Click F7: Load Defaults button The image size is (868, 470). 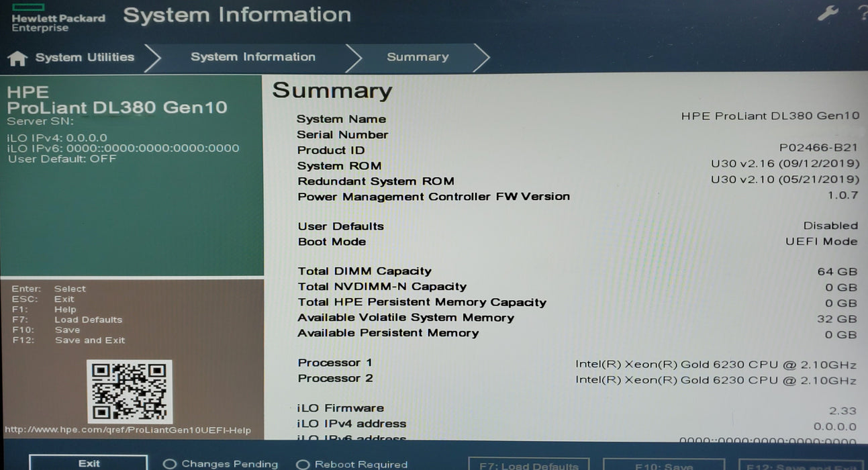[x=529, y=465]
